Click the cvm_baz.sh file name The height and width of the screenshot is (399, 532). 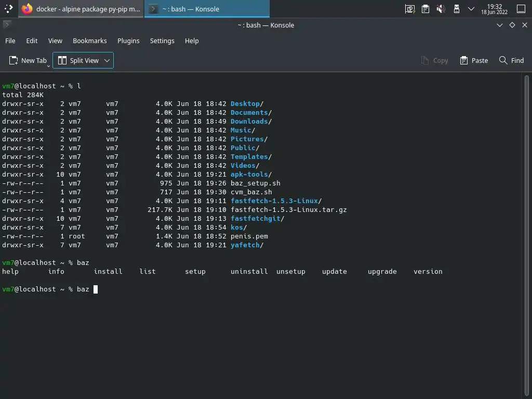click(251, 192)
